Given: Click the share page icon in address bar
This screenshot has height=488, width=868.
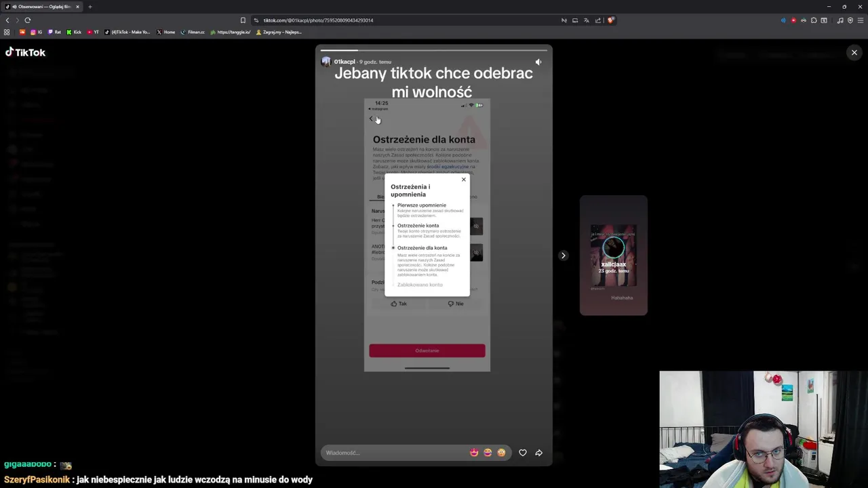Looking at the screenshot, I should 598,20.
